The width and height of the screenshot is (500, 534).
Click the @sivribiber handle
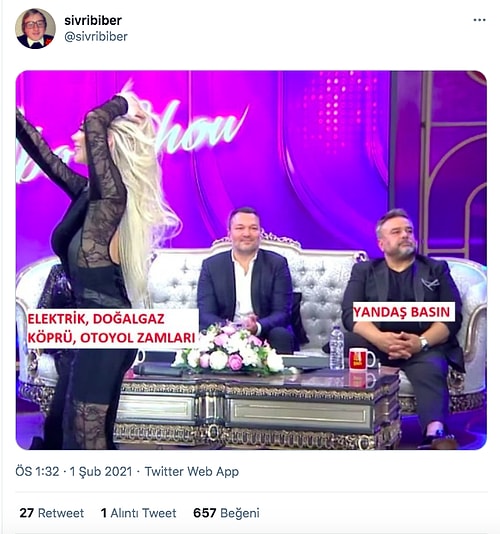(x=96, y=36)
